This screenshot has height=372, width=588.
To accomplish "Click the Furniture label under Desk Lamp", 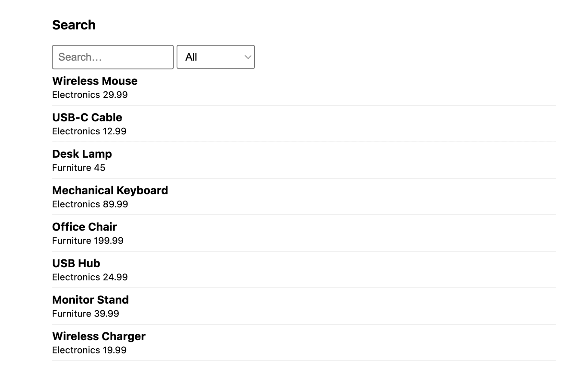I will pos(72,168).
